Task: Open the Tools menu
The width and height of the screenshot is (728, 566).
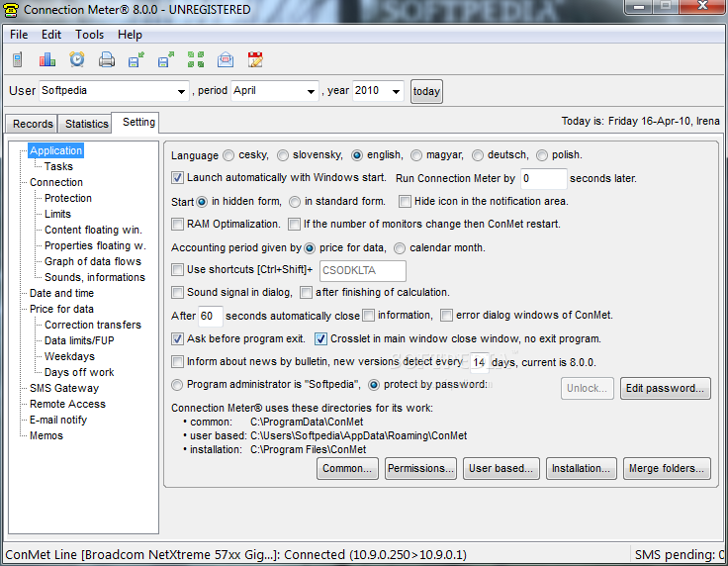Action: (x=90, y=35)
